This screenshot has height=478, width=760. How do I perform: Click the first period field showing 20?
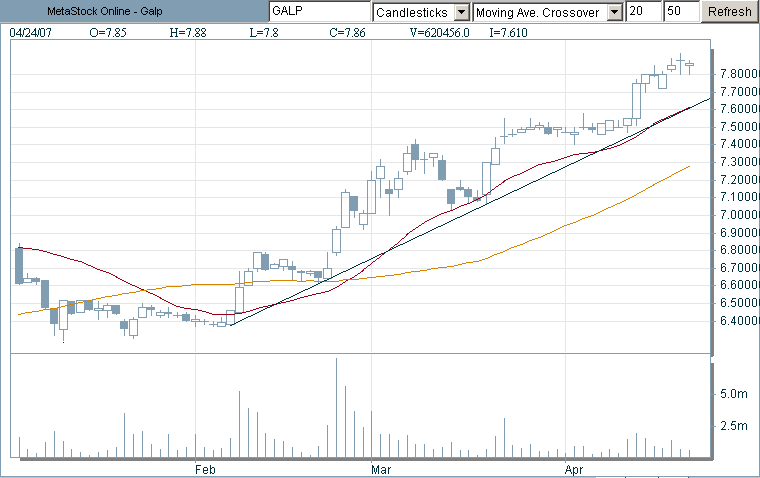(x=643, y=11)
